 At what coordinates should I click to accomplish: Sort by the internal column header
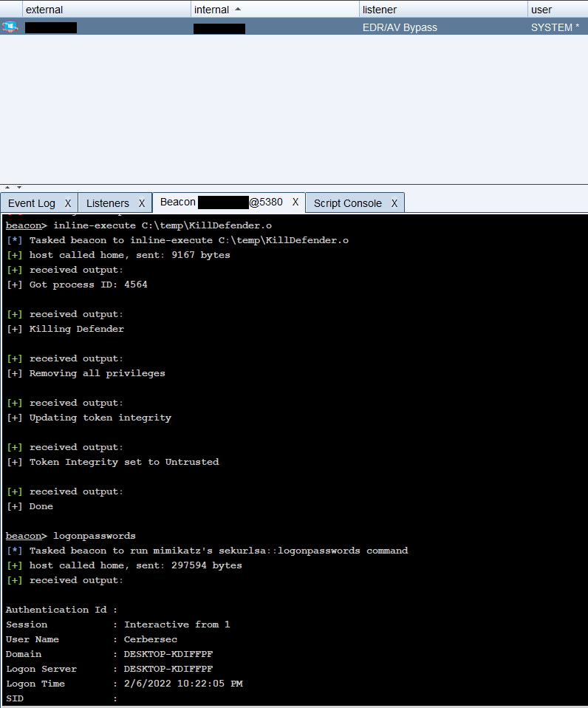[x=274, y=10]
